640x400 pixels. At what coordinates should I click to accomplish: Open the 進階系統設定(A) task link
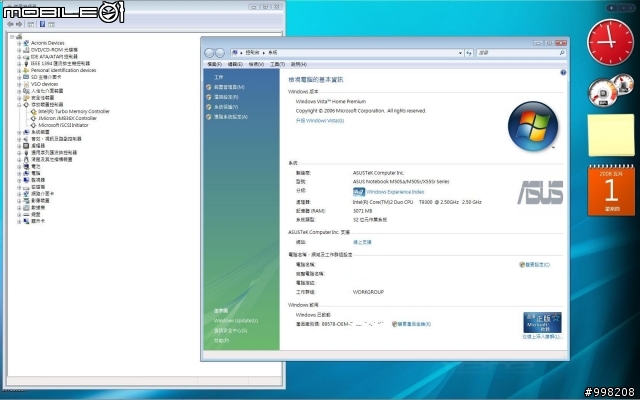[x=231, y=117]
